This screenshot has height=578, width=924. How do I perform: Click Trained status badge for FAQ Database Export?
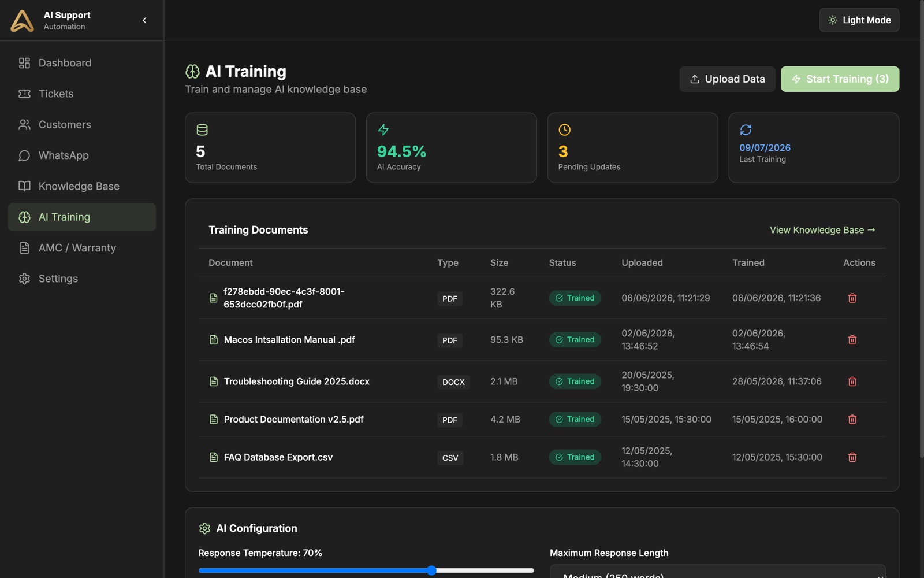click(575, 457)
